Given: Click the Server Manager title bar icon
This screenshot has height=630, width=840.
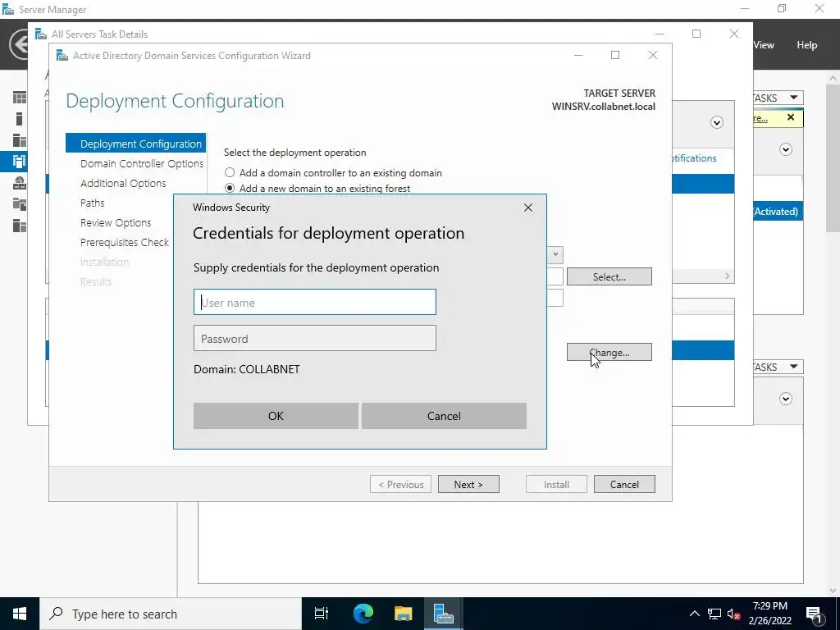Looking at the screenshot, I should [x=8, y=10].
